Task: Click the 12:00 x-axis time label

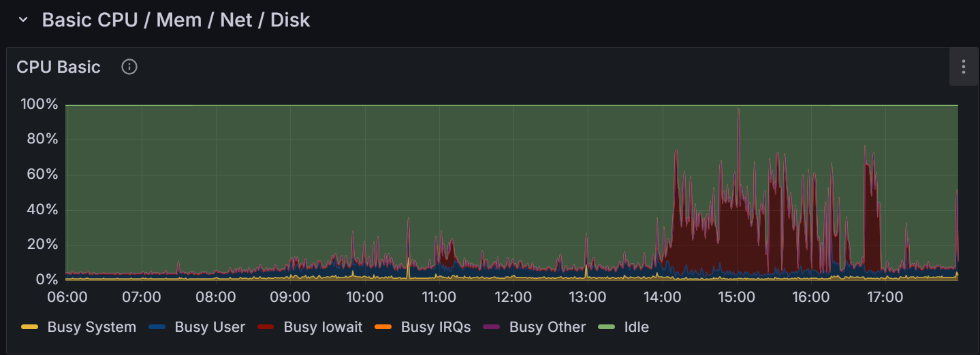Action: tap(513, 297)
